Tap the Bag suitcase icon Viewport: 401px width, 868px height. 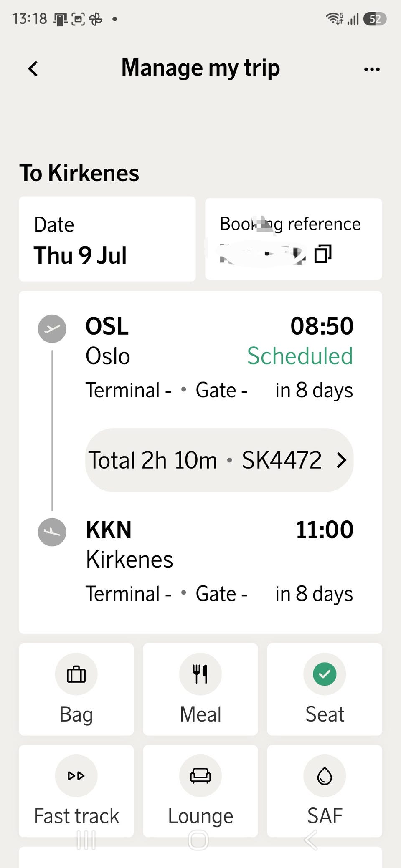tap(76, 674)
